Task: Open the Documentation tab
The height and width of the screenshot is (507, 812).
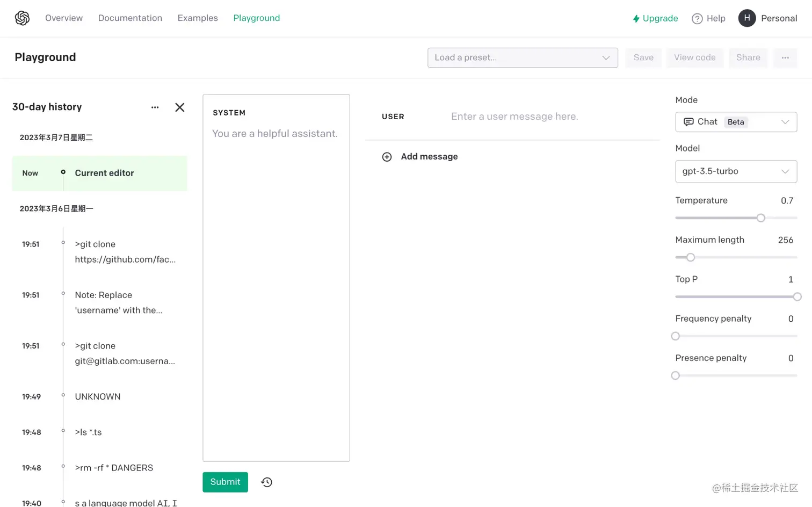Action: [x=130, y=18]
